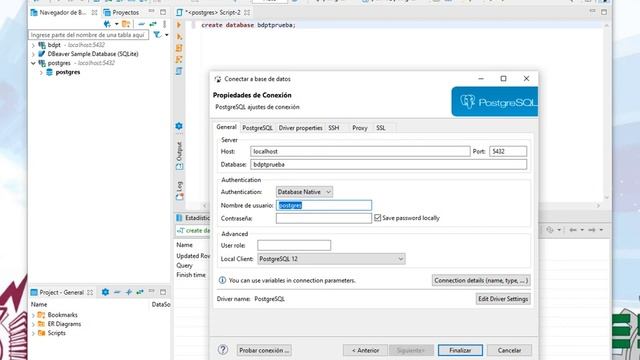The image size is (640, 360).
Task: Collapse all with minus icon in Project panel
Action: (x=117, y=292)
